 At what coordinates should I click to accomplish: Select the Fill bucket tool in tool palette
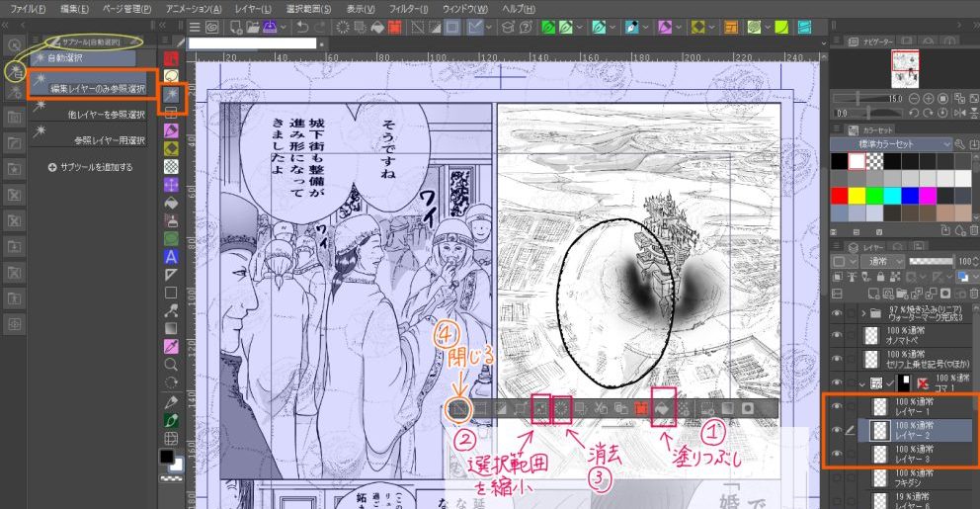tap(171, 203)
